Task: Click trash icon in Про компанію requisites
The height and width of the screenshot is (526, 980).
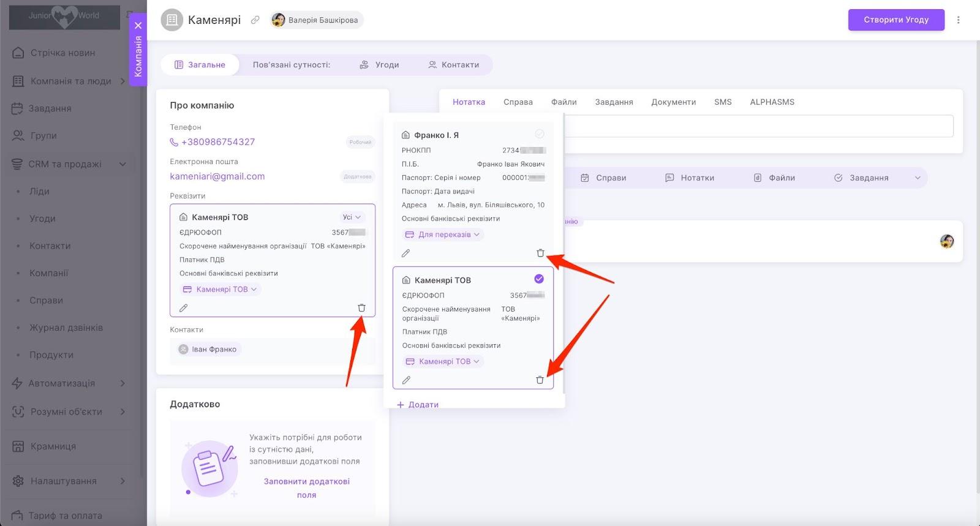Action: pos(361,308)
